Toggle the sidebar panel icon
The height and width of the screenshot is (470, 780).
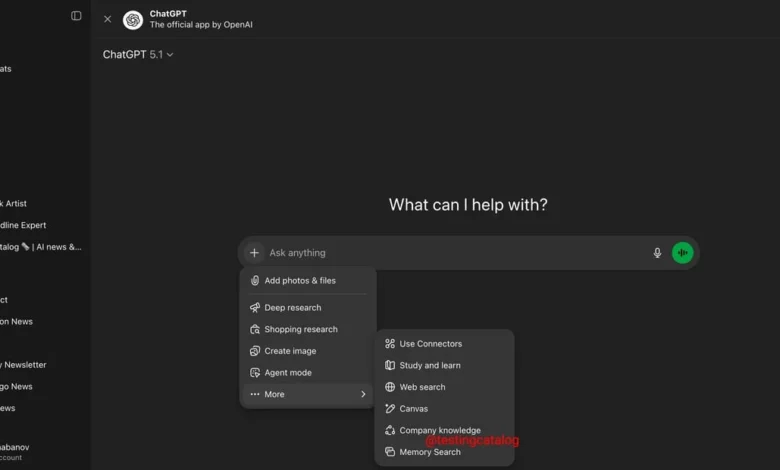click(x=76, y=16)
